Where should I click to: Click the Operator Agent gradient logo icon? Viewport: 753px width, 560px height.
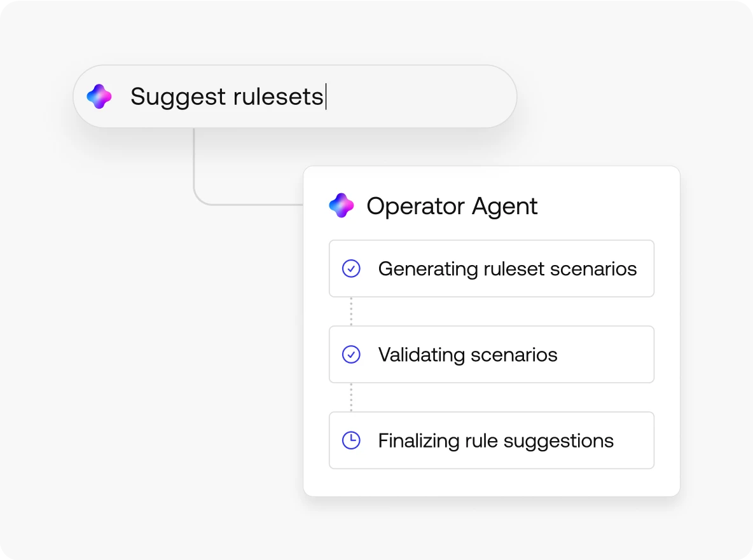(342, 206)
